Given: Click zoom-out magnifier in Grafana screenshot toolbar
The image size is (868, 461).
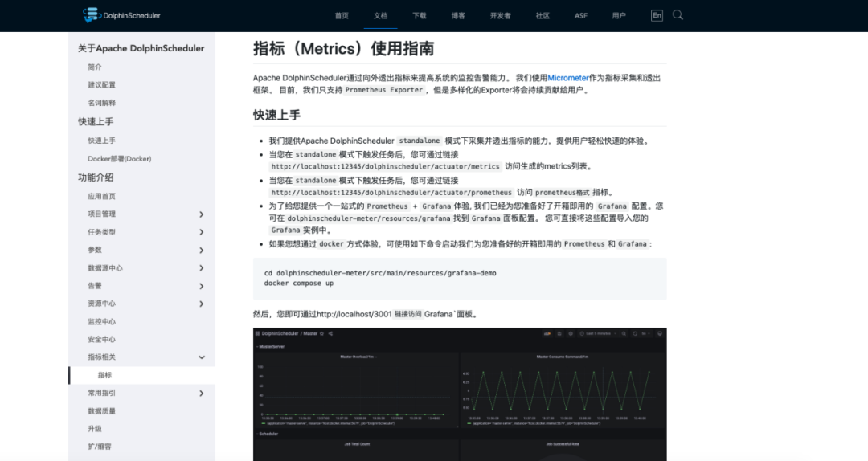Looking at the screenshot, I should [x=624, y=334].
